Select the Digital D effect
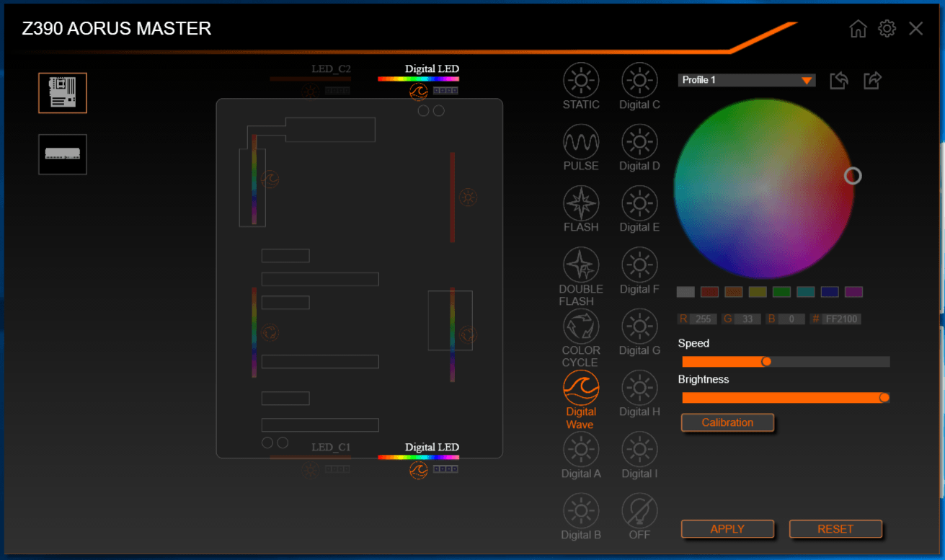The image size is (945, 560). pos(639,142)
